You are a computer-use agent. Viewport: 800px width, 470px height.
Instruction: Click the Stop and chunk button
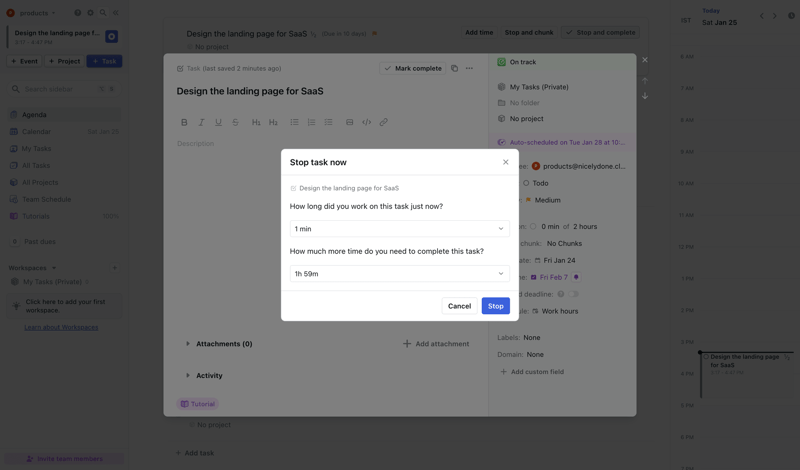click(529, 32)
